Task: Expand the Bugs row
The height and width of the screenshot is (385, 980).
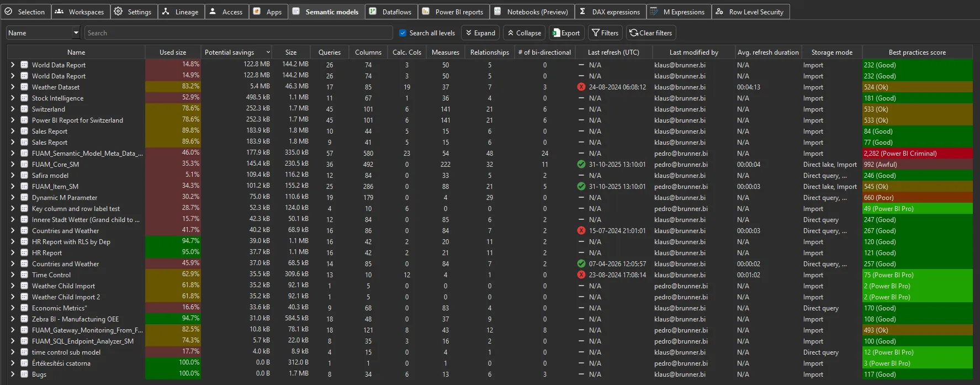Action: pyautogui.click(x=13, y=374)
